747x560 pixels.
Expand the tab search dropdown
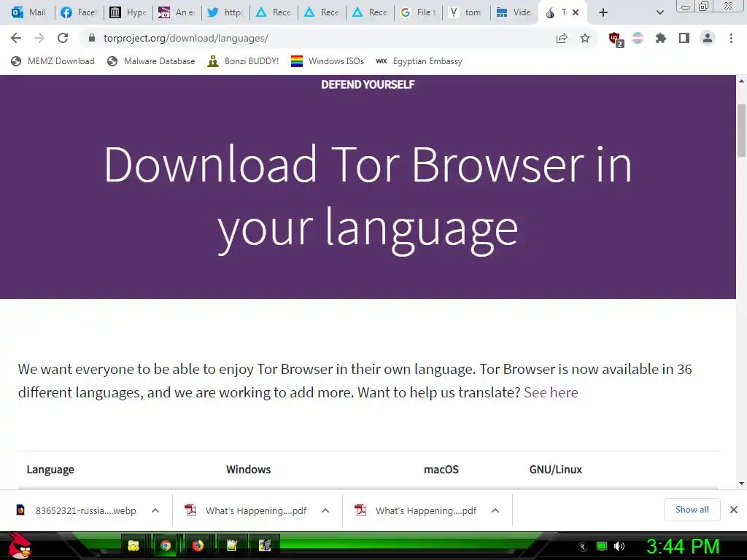(x=659, y=13)
